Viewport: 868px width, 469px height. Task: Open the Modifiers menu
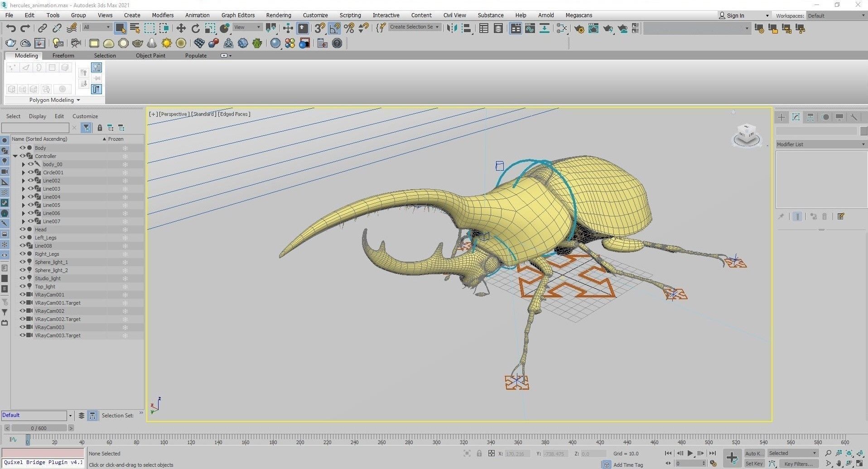coord(163,15)
